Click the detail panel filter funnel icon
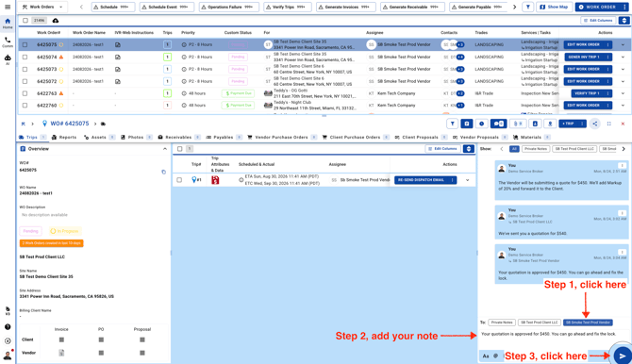The image size is (632, 364). [x=453, y=124]
